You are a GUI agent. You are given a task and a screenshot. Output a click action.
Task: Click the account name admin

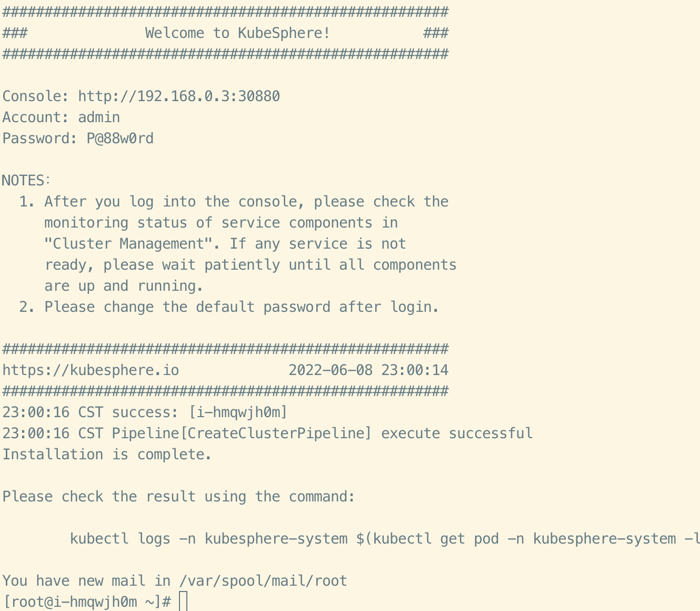(99, 117)
